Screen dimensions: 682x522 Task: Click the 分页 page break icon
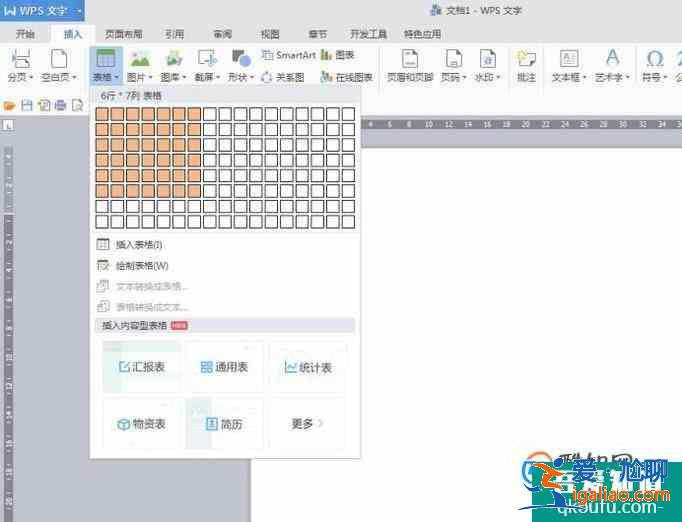point(20,59)
